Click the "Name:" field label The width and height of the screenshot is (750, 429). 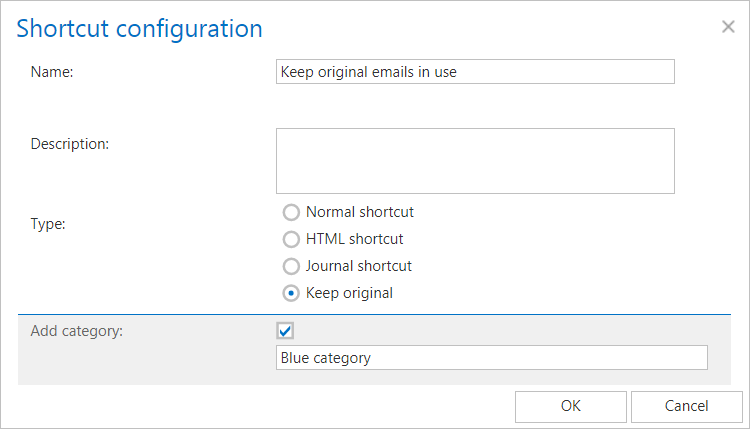[51, 72]
